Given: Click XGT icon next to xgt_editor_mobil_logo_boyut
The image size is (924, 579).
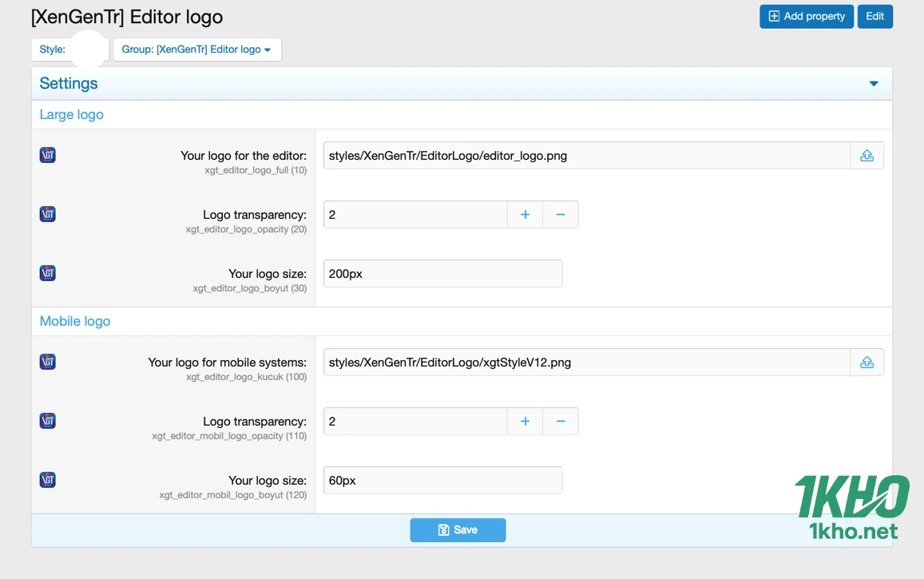Looking at the screenshot, I should pos(48,480).
